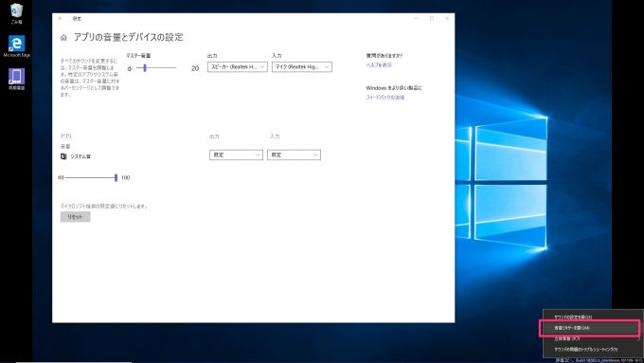Click the home icon beside the page title

63,38
